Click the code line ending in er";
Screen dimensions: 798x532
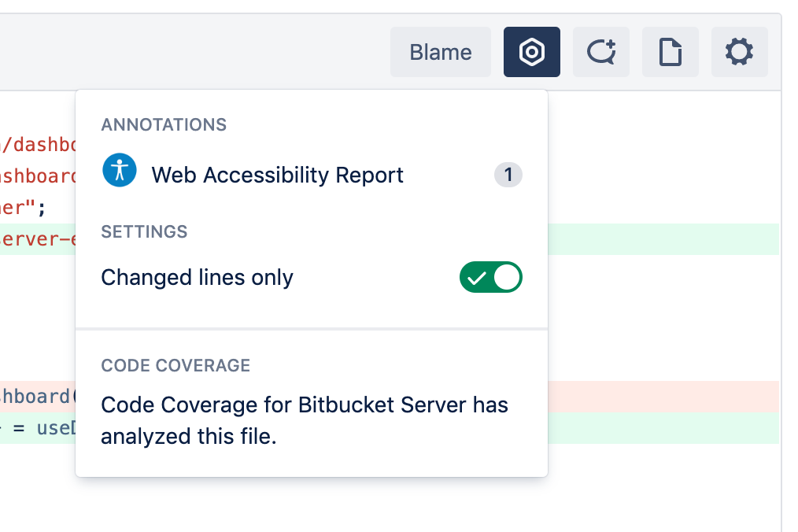pyautogui.click(x=24, y=208)
